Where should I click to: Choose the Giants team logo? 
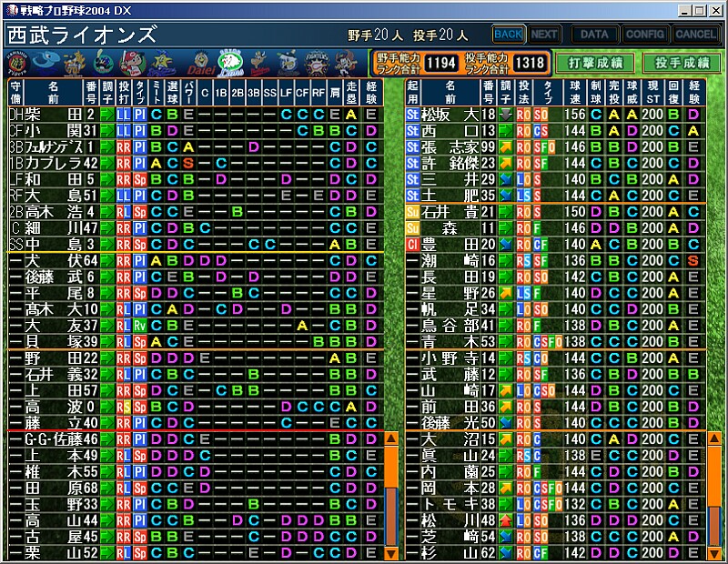[x=75, y=64]
